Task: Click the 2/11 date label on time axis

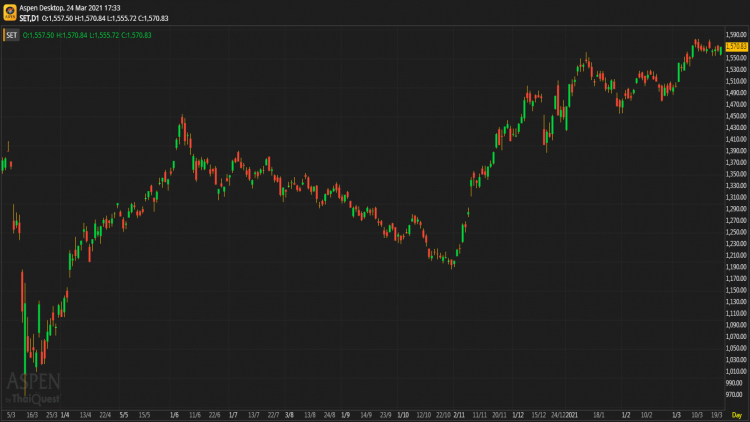Action: click(459, 415)
